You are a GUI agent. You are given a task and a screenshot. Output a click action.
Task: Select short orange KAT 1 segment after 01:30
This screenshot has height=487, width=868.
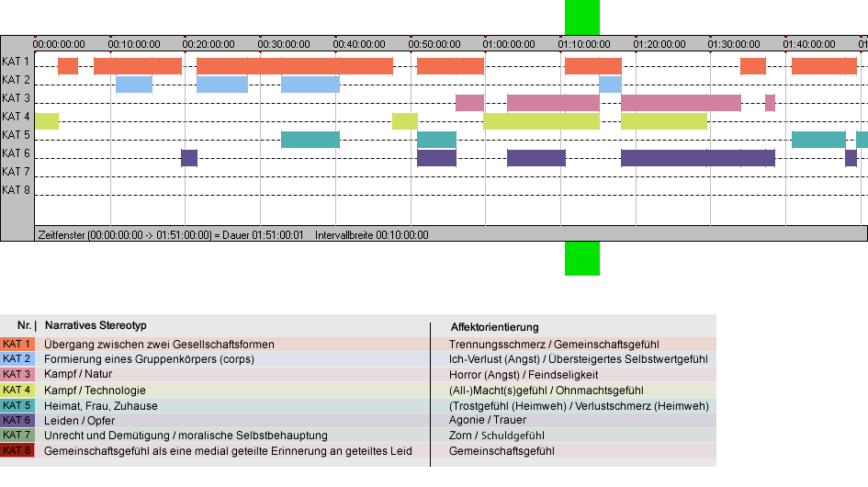pyautogui.click(x=753, y=66)
